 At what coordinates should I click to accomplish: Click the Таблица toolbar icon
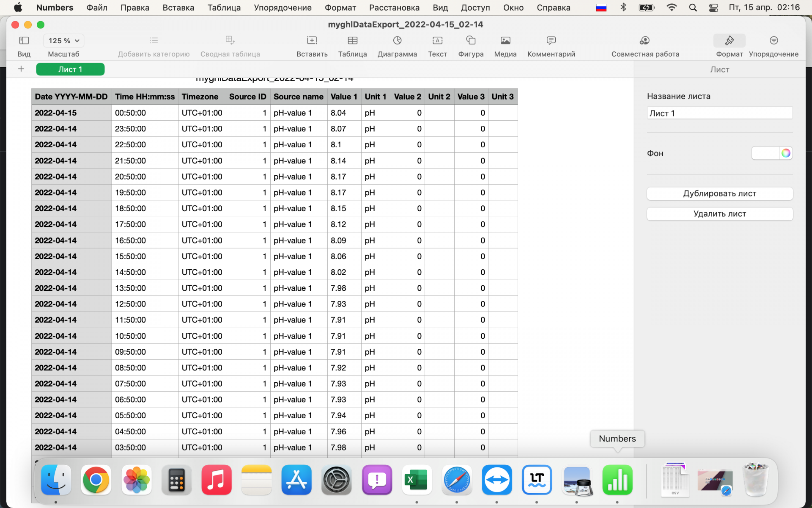(352, 41)
